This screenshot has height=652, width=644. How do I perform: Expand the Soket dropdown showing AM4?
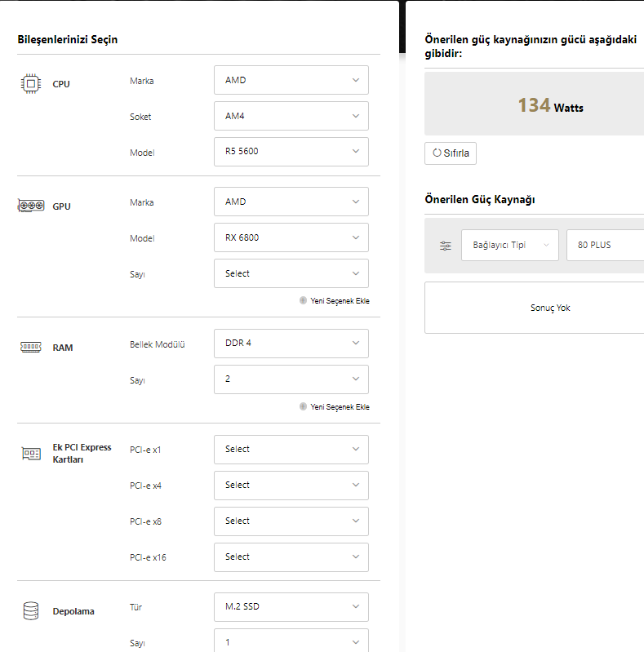tap(291, 116)
